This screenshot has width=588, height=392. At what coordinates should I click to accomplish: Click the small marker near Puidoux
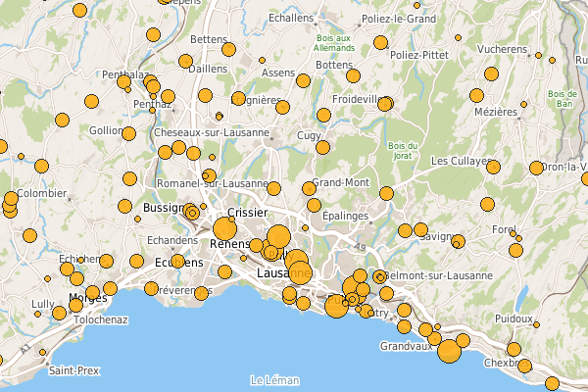tap(536, 324)
